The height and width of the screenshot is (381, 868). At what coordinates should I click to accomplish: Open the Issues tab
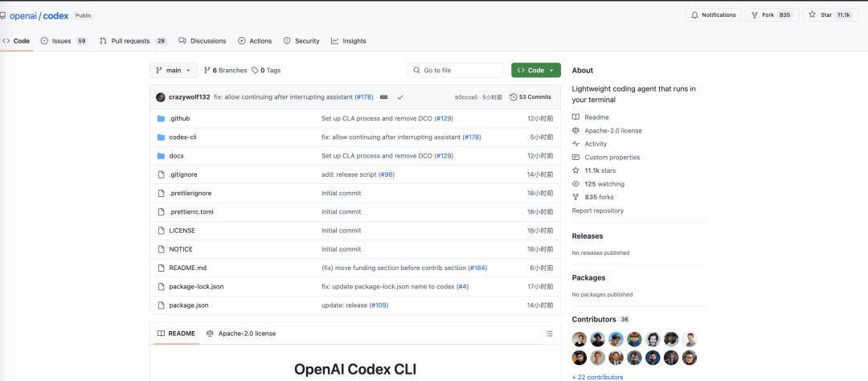coord(64,41)
